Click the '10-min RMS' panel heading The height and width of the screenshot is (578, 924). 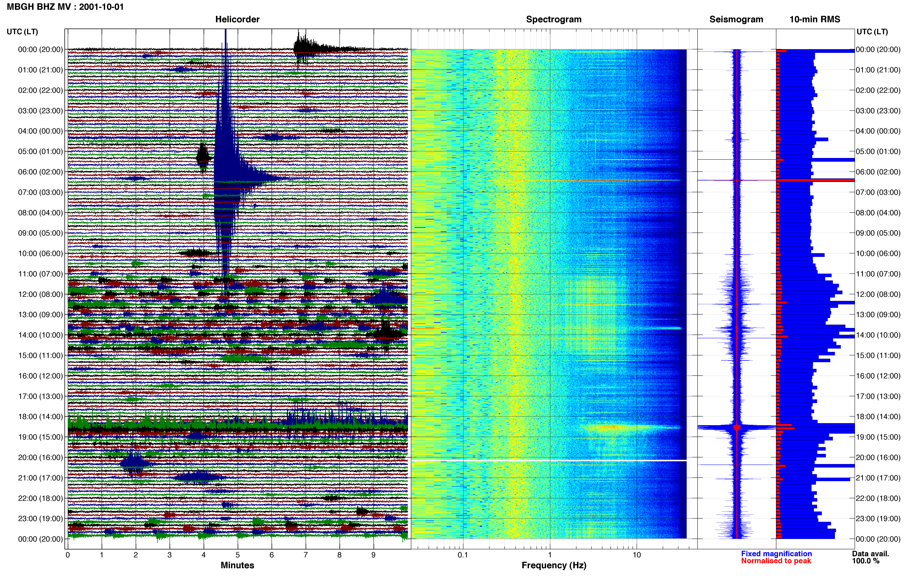(x=815, y=19)
